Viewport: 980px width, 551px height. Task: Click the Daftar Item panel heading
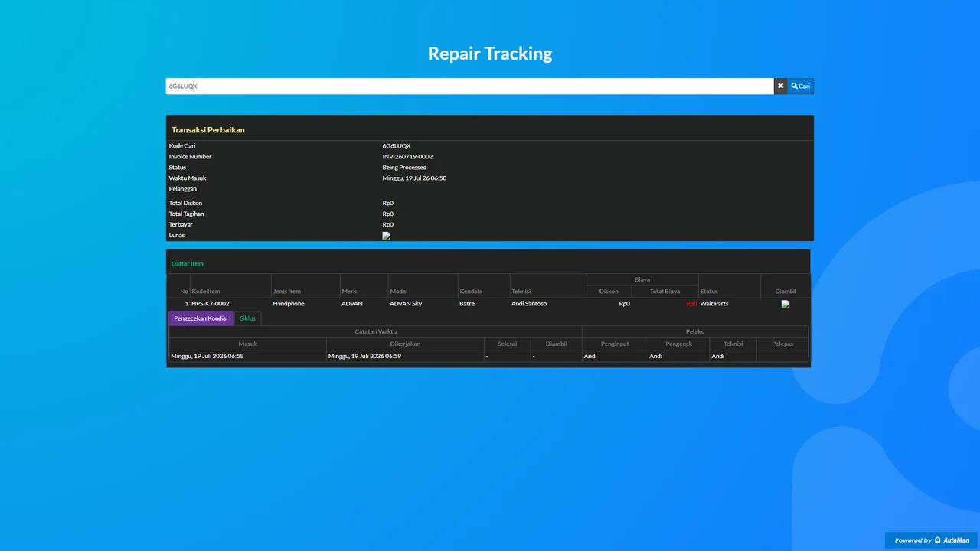click(x=188, y=264)
